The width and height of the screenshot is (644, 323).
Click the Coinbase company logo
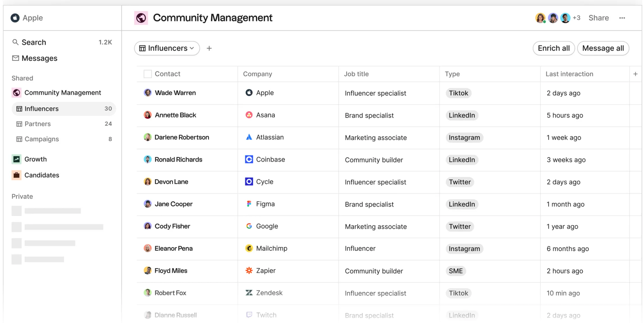pyautogui.click(x=249, y=159)
